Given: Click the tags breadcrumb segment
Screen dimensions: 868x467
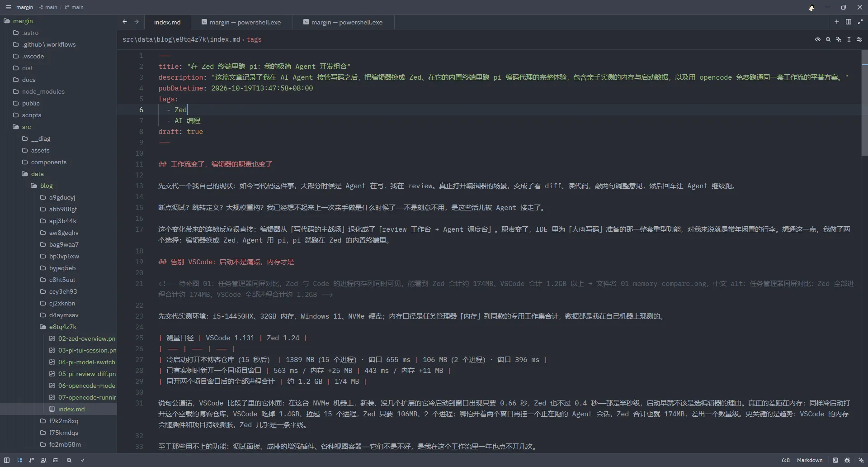Looking at the screenshot, I should click(x=254, y=39).
